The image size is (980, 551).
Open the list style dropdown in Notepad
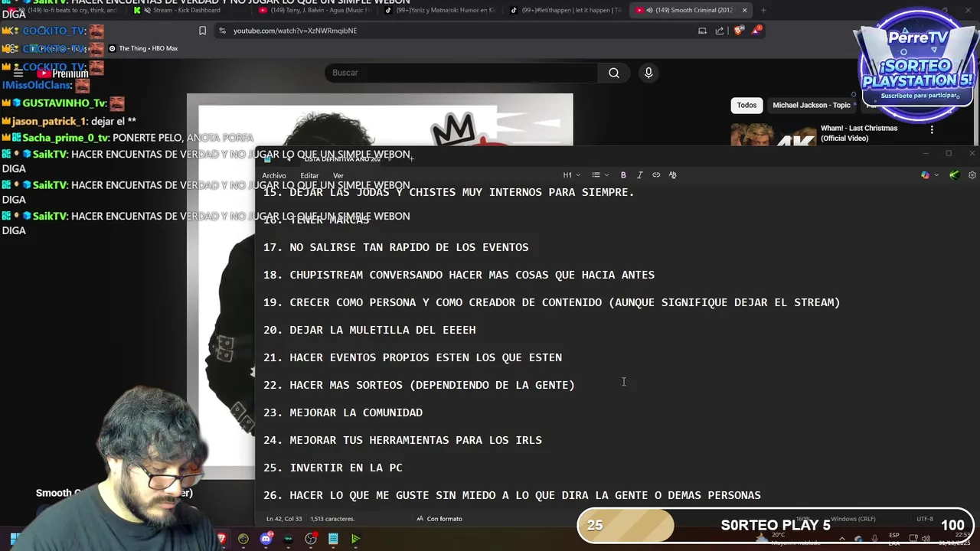pos(600,175)
